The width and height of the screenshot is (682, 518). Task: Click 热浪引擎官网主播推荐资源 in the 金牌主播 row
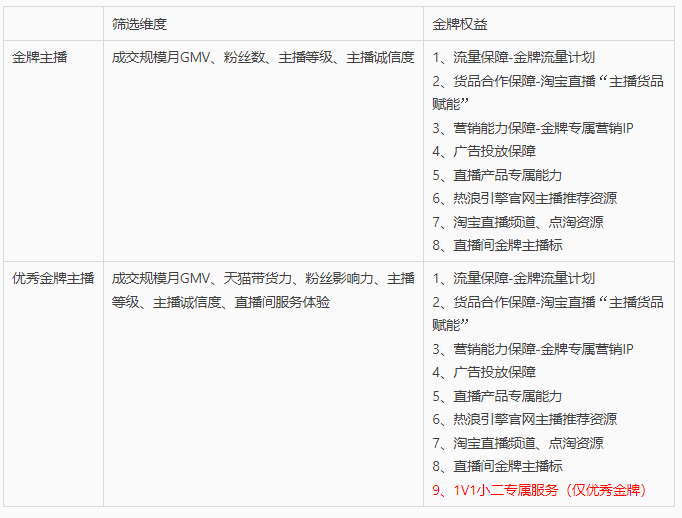[x=524, y=198]
